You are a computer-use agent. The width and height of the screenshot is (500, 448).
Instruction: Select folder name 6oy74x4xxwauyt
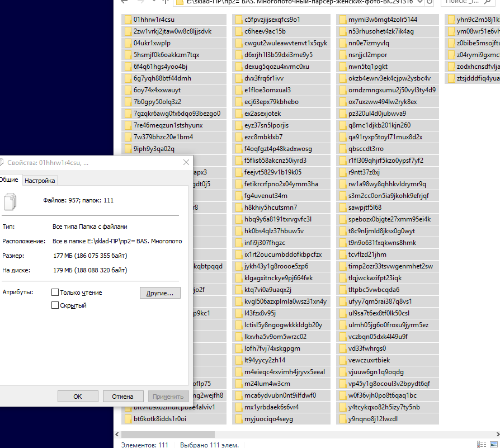pyautogui.click(x=157, y=90)
